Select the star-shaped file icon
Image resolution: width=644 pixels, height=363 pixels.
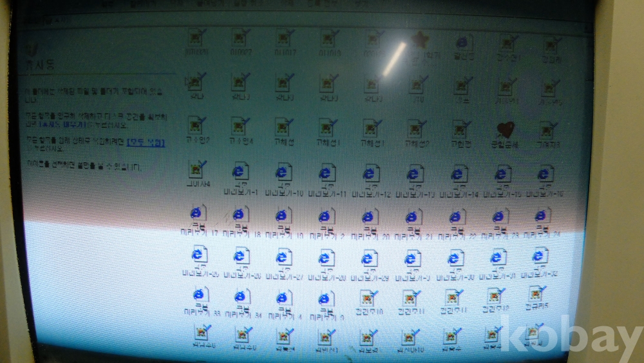[x=420, y=41]
